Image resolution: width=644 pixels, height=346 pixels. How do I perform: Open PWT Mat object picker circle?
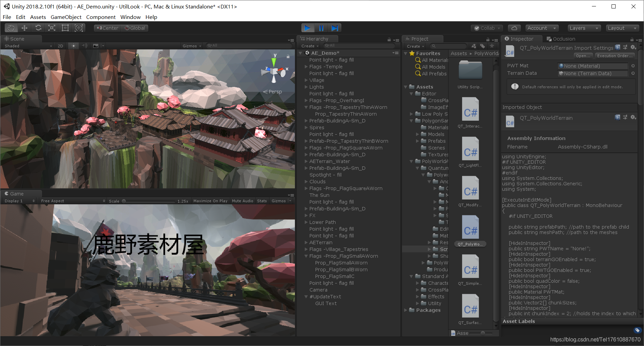pos(633,66)
